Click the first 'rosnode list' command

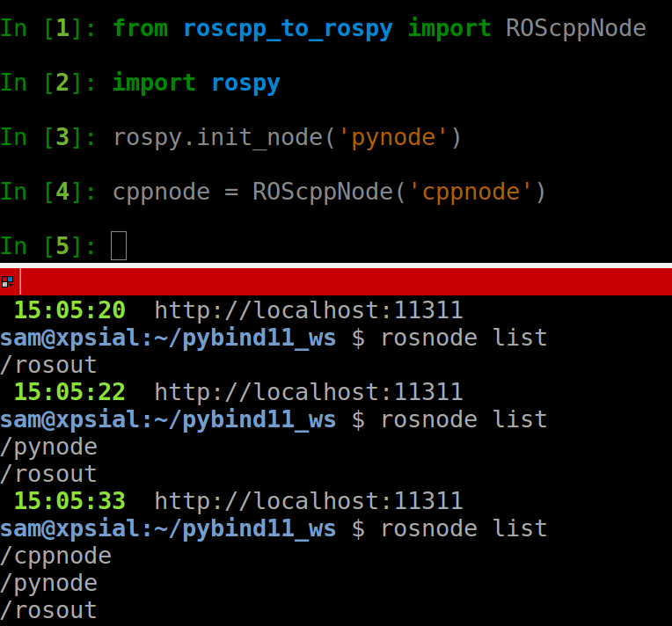(464, 338)
